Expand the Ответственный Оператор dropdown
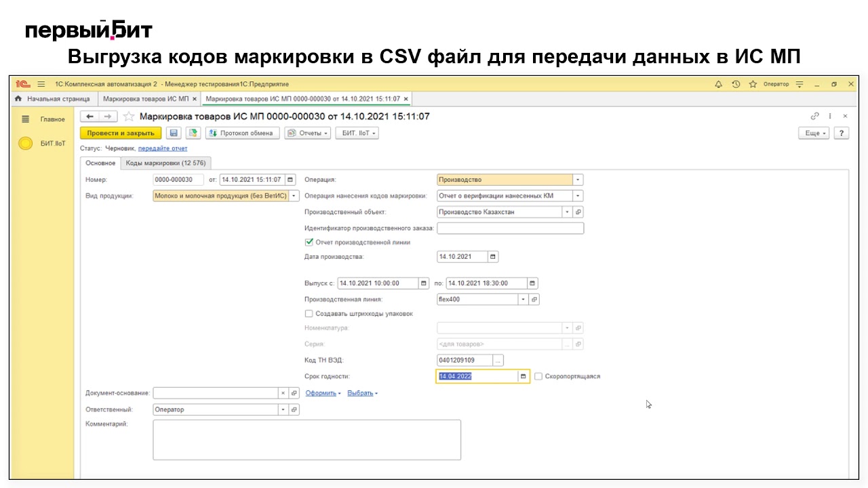868x488 pixels. 283,409
